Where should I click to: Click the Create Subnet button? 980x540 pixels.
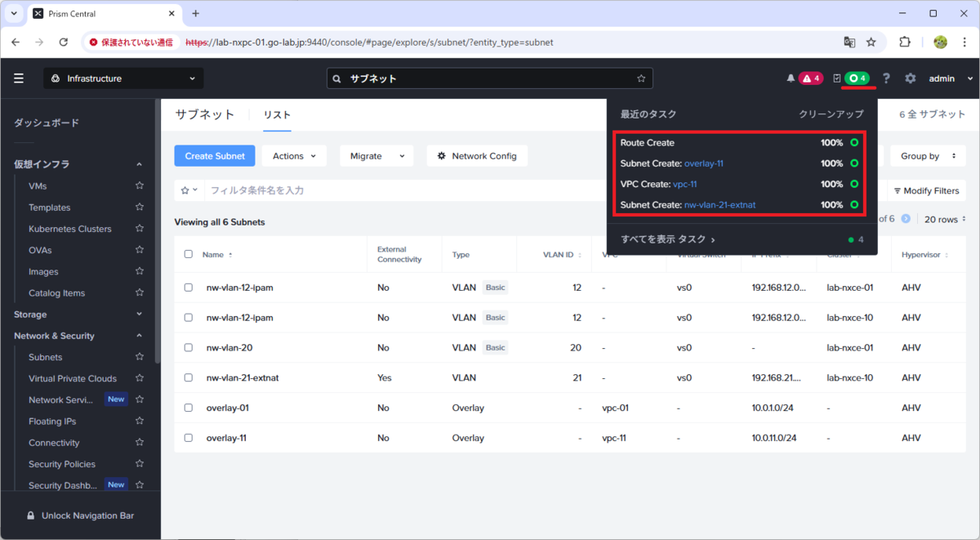coord(215,156)
